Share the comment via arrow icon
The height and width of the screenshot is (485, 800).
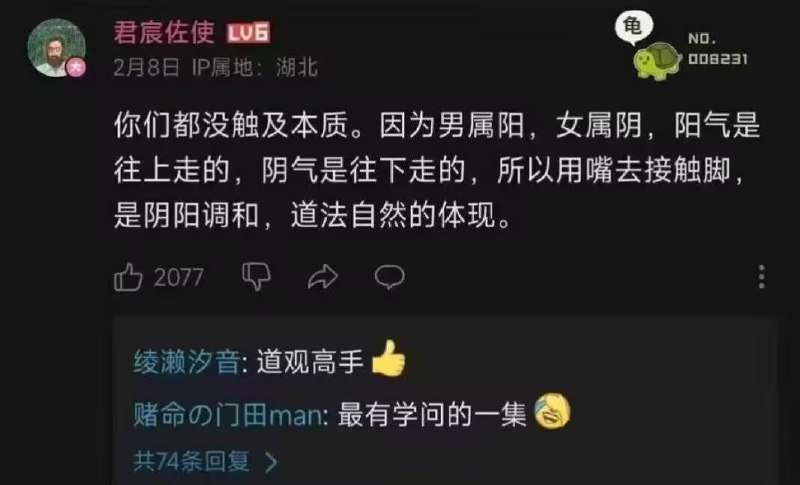coord(323,277)
